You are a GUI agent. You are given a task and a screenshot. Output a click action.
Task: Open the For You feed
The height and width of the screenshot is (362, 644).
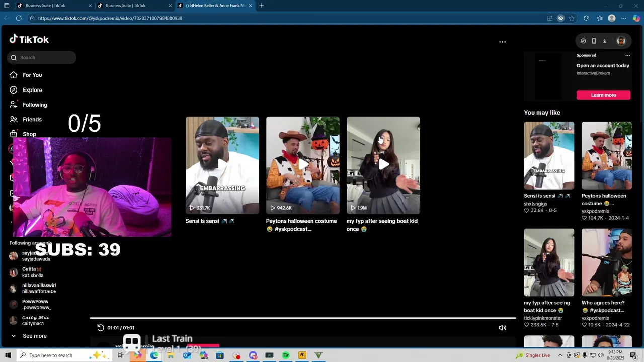tap(26, 75)
